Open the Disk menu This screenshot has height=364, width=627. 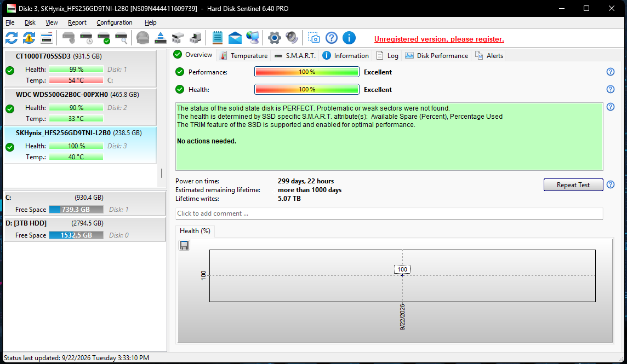30,22
